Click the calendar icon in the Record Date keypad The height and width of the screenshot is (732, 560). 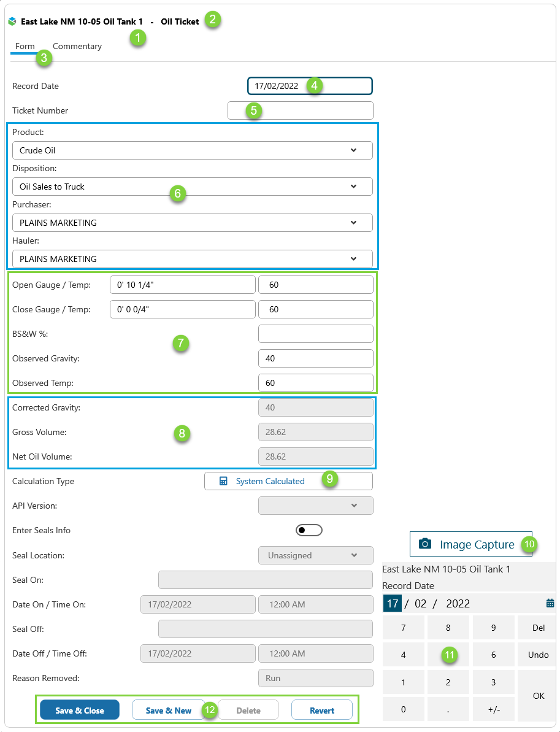[550, 603]
